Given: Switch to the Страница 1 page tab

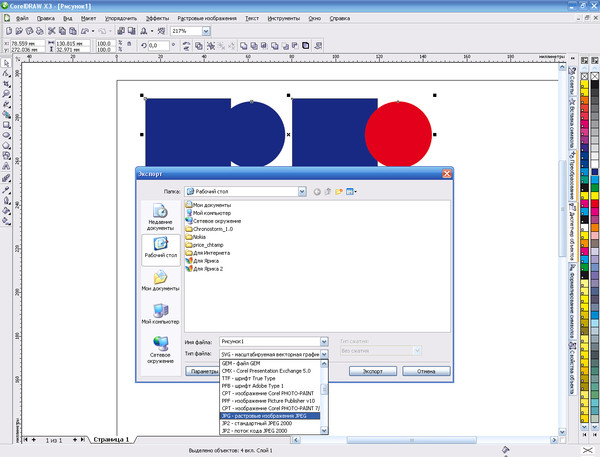Looking at the screenshot, I should 111,439.
